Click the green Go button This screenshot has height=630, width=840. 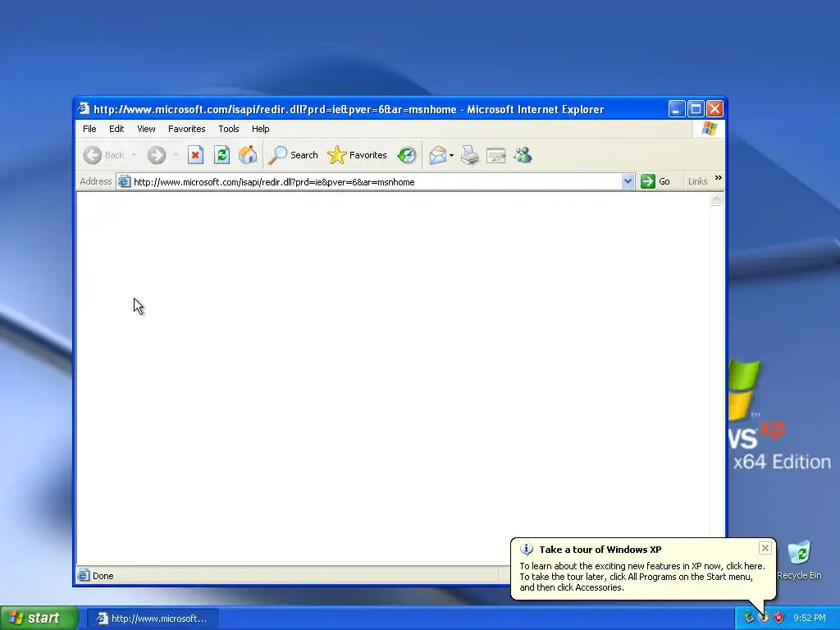tap(655, 181)
